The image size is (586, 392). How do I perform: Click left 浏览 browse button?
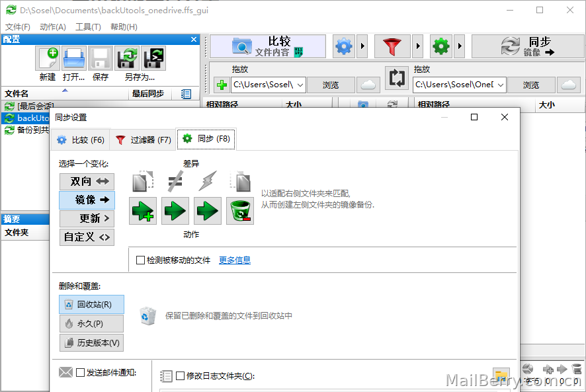(x=331, y=85)
